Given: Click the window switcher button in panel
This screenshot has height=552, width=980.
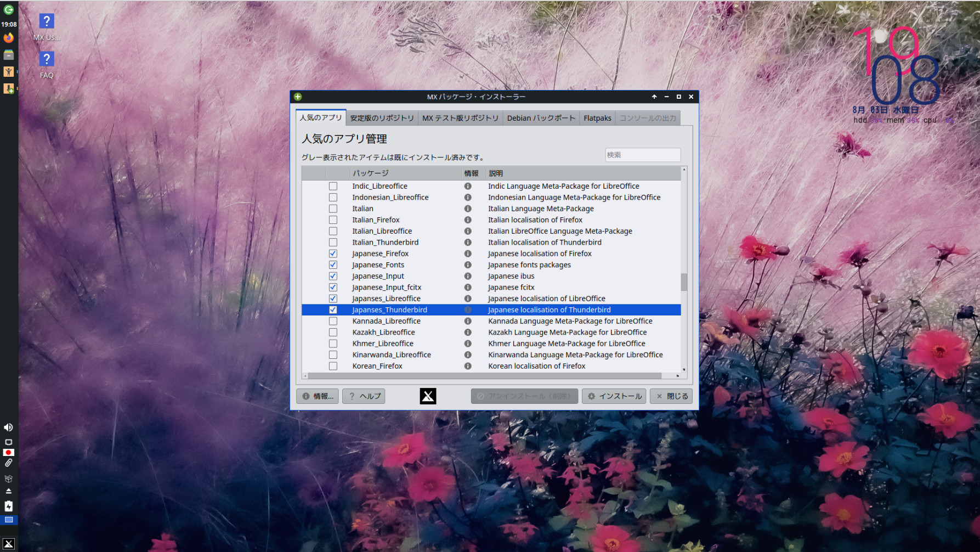Looking at the screenshot, I should tap(9, 520).
